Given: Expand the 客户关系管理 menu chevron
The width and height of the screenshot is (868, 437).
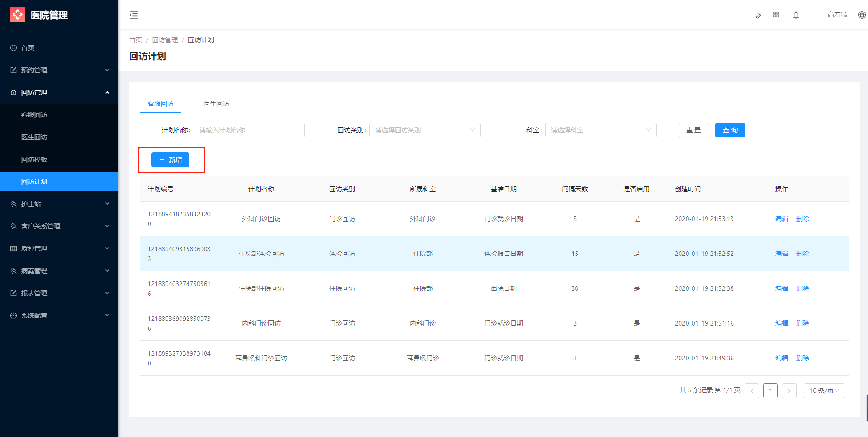Looking at the screenshot, I should [107, 226].
